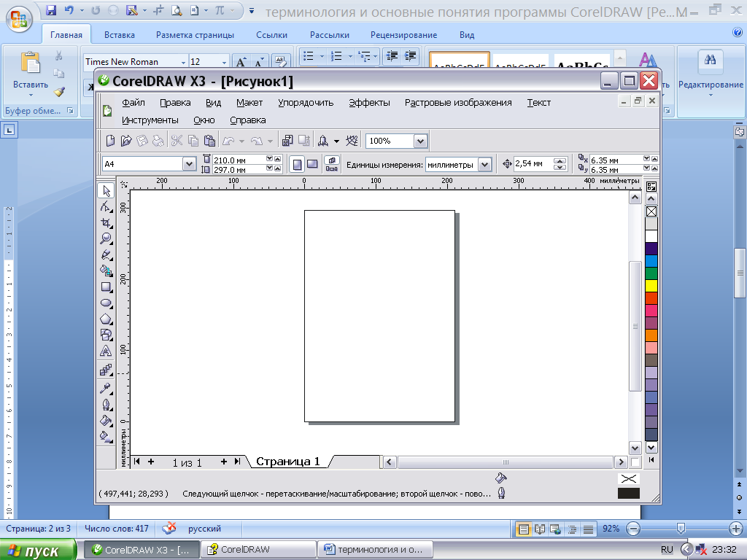Select the Crop tool in CorelDRAW toolbox

pyautogui.click(x=106, y=223)
